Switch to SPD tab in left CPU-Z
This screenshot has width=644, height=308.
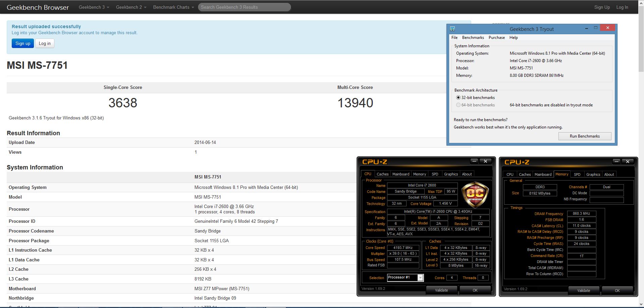pyautogui.click(x=435, y=174)
